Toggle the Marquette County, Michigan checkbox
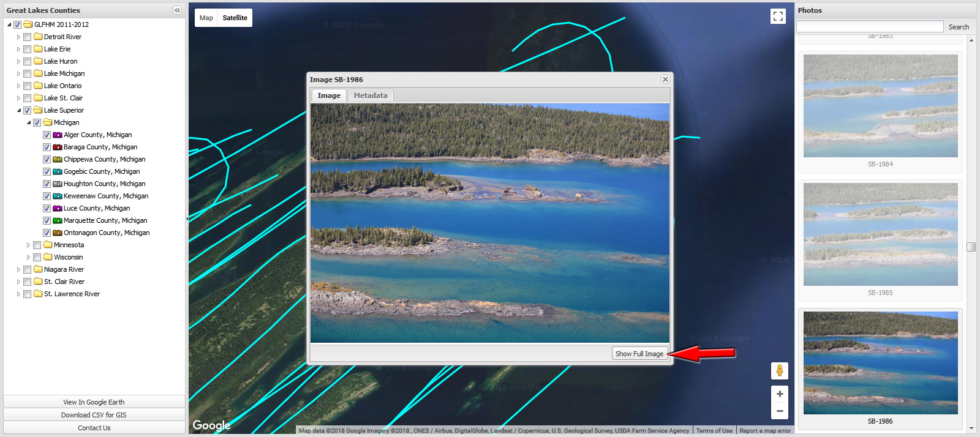 pos(47,220)
